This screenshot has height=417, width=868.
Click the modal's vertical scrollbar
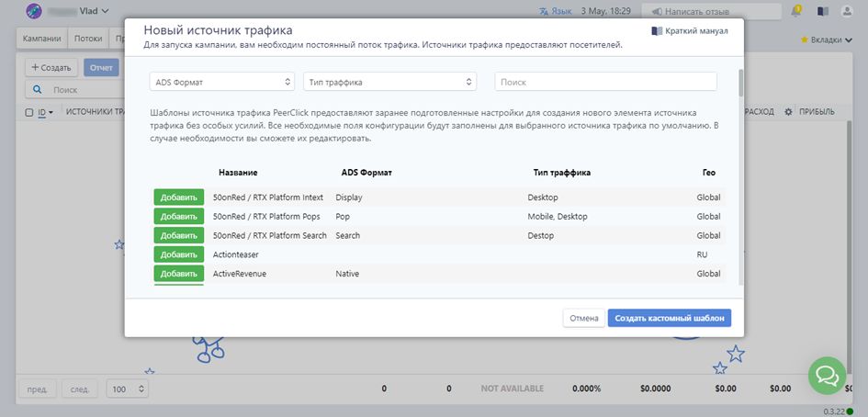tap(739, 83)
